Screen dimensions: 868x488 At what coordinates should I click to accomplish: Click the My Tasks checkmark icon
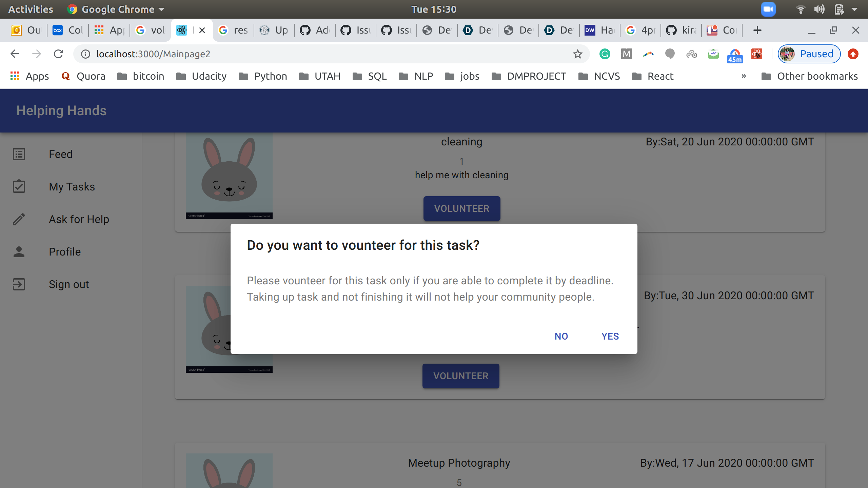click(19, 186)
